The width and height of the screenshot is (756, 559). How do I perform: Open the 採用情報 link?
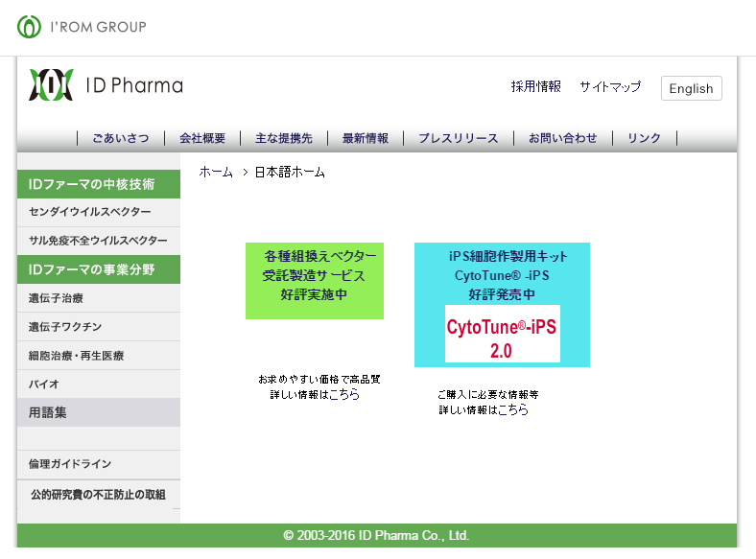[535, 86]
